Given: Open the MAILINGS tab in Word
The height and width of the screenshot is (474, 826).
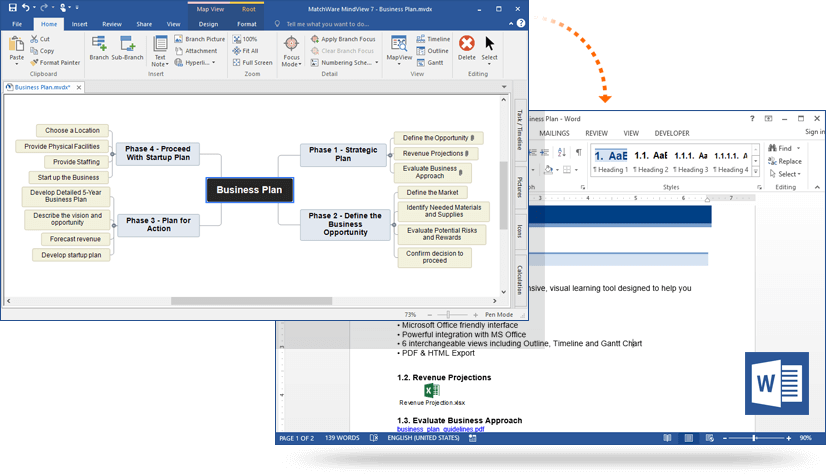Looking at the screenshot, I should point(554,133).
